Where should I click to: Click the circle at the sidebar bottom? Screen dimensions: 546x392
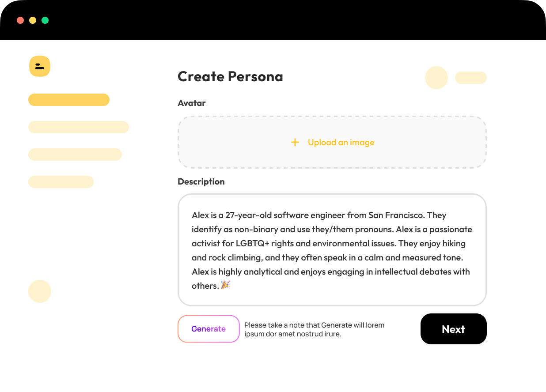point(40,291)
